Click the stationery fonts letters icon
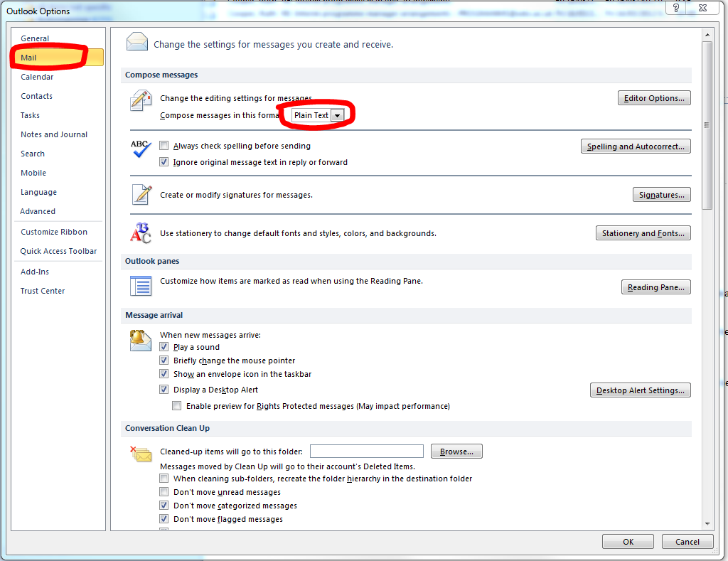The image size is (728, 561). pos(141,233)
